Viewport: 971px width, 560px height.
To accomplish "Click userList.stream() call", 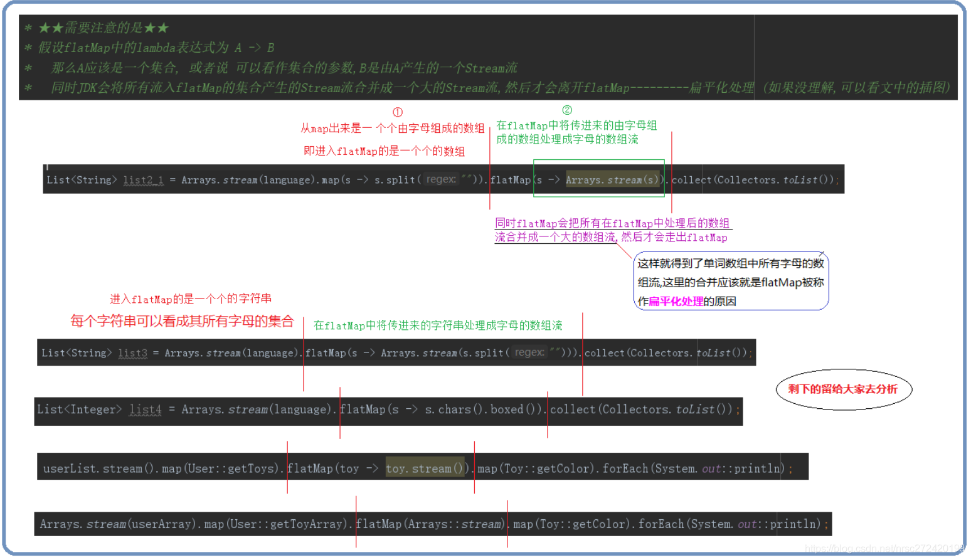I will 99,468.
